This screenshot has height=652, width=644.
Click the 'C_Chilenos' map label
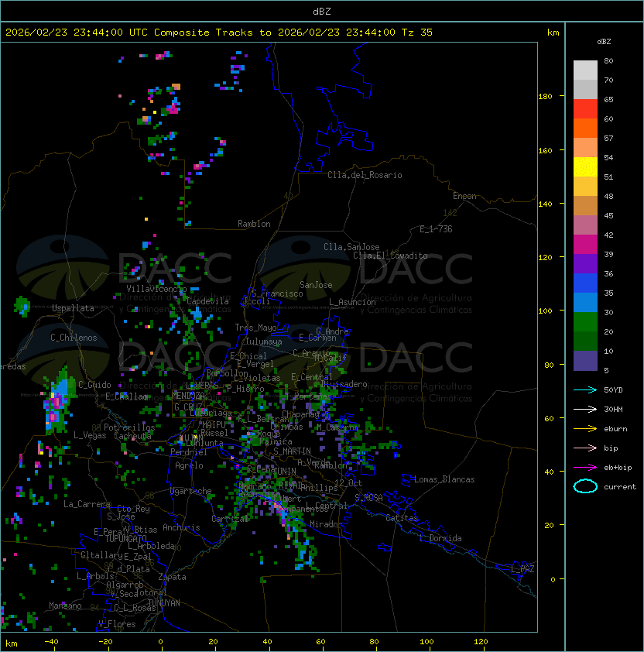[74, 338]
